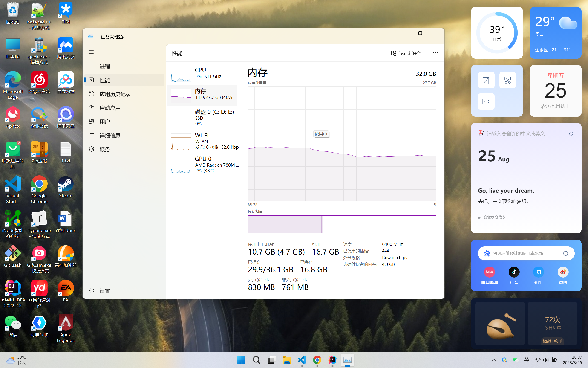Open the Zip压缩 desktop icon

pyautogui.click(x=39, y=152)
